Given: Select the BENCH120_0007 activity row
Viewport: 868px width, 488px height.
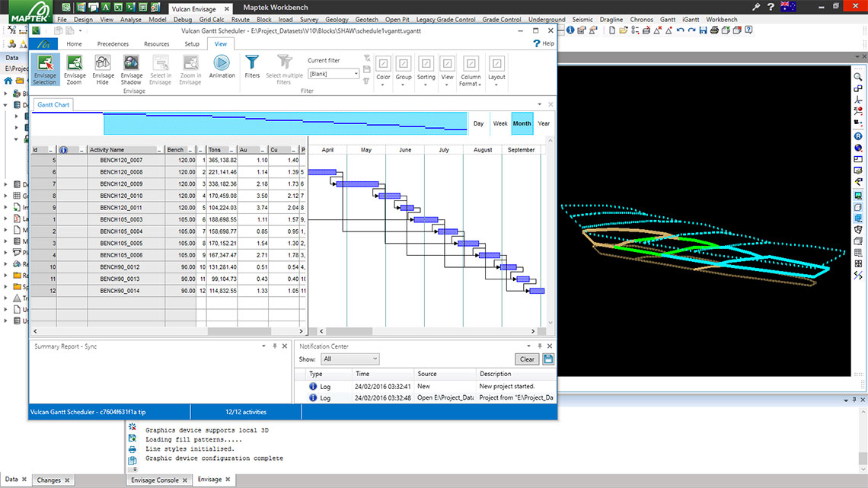Looking at the screenshot, I should tap(169, 161).
